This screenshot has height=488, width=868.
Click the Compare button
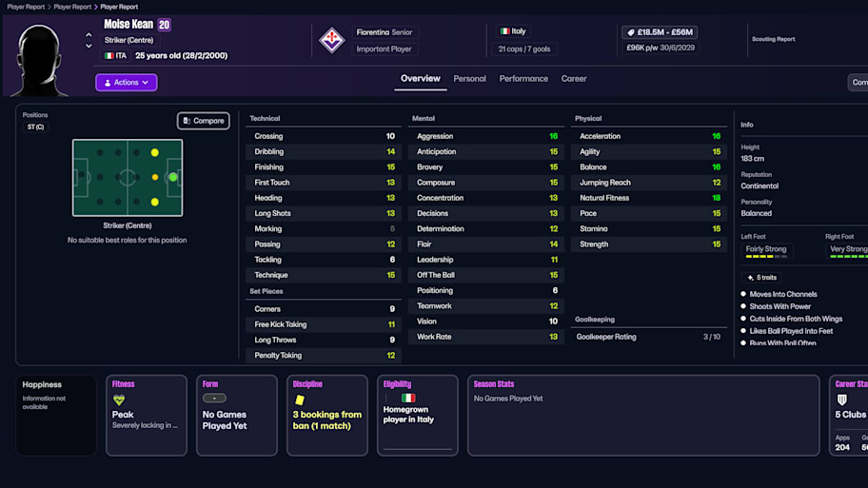(x=203, y=121)
